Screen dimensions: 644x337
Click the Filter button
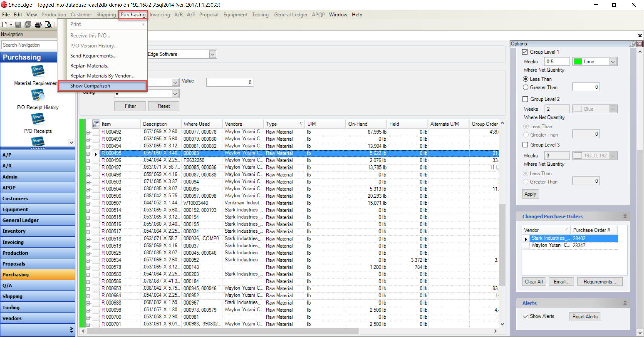tap(130, 106)
